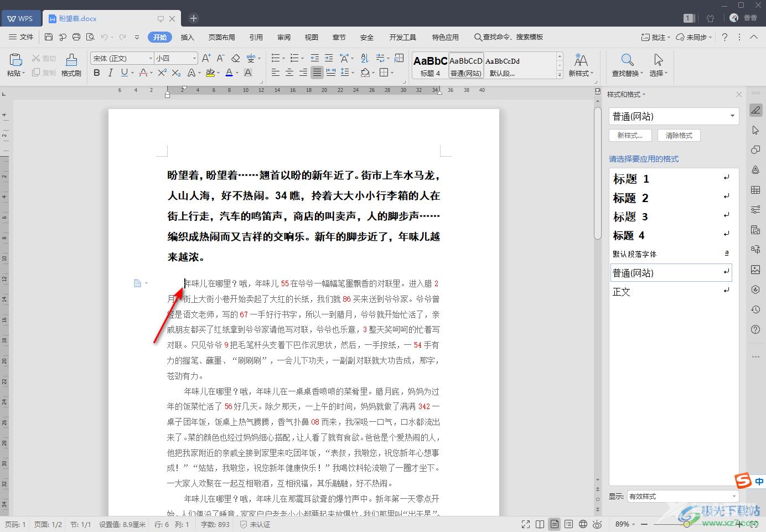The width and height of the screenshot is (766, 532).
Task: Open the bullet list dropdown arrow
Action: (x=283, y=58)
